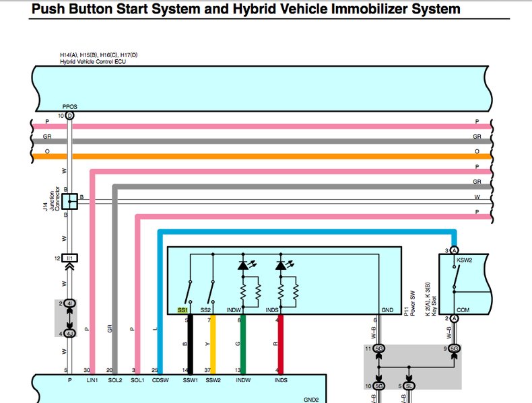Select circled A connector at Key Slot pin 3
532x403 pixels.
pos(455,250)
